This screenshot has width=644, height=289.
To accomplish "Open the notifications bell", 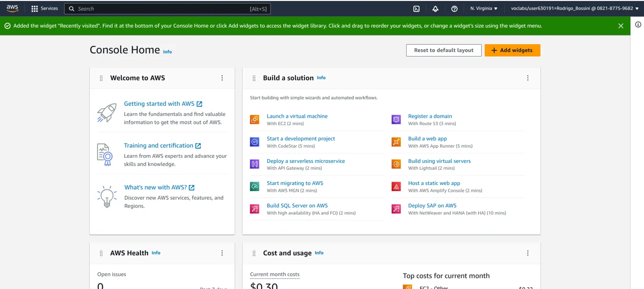I will tap(435, 9).
